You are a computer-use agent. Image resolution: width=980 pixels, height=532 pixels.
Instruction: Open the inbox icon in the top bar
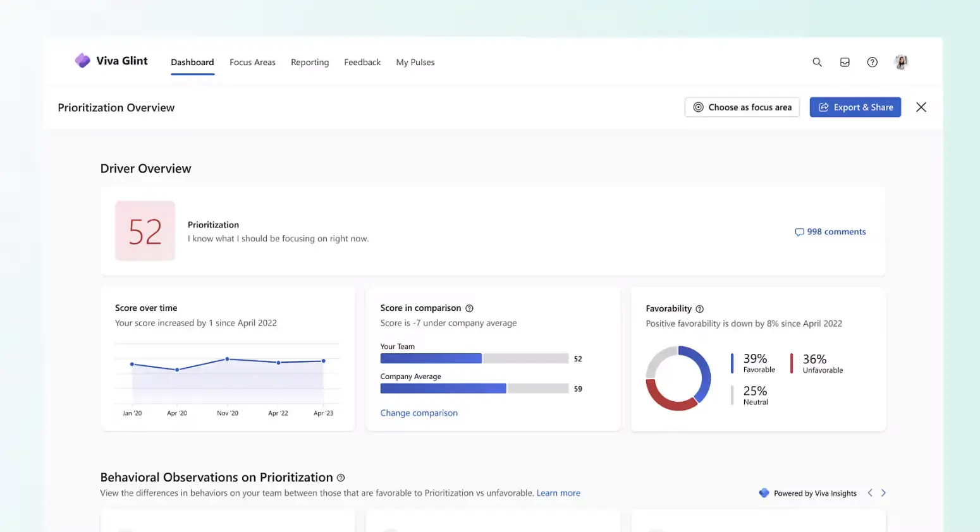click(845, 62)
